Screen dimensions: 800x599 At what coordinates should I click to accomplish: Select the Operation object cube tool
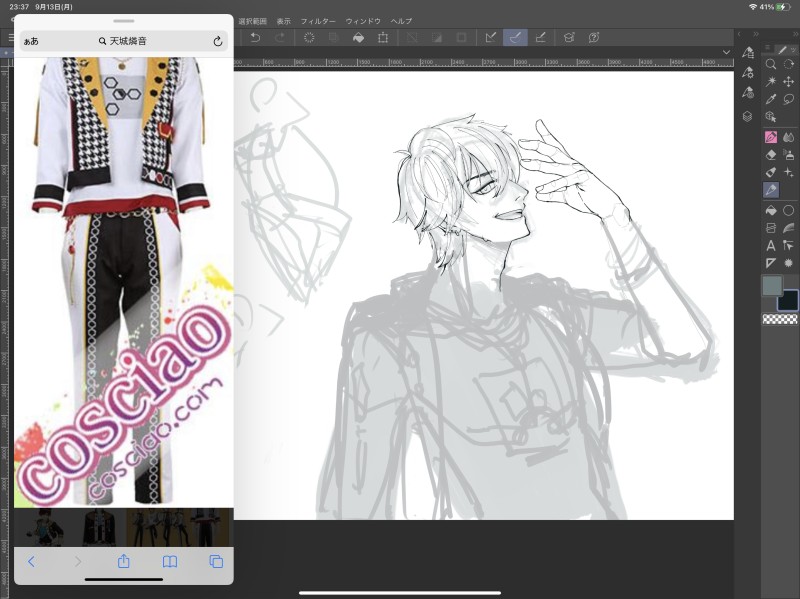pyautogui.click(x=771, y=117)
